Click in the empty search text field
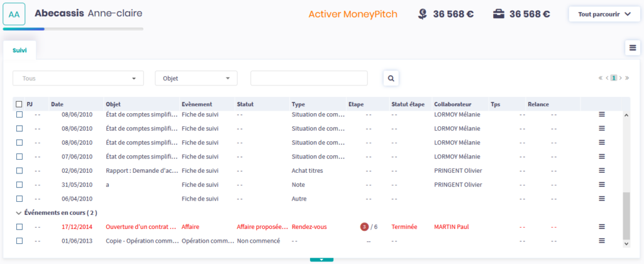 pyautogui.click(x=309, y=78)
